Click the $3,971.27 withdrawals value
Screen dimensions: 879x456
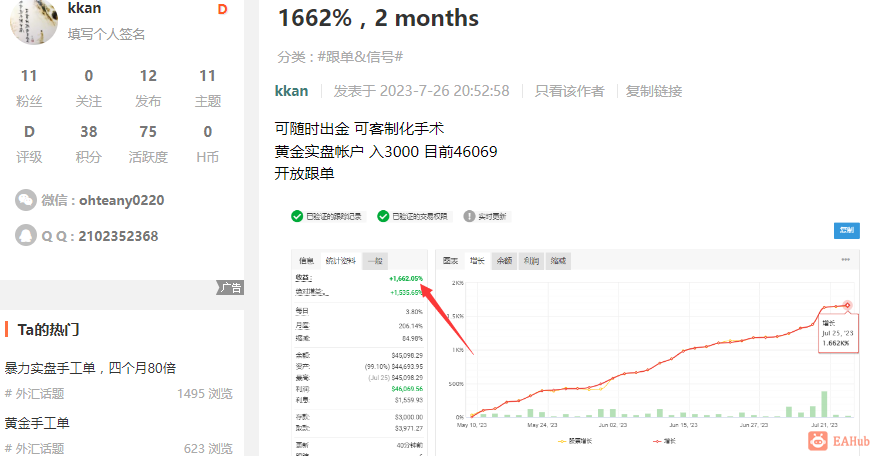[409, 428]
